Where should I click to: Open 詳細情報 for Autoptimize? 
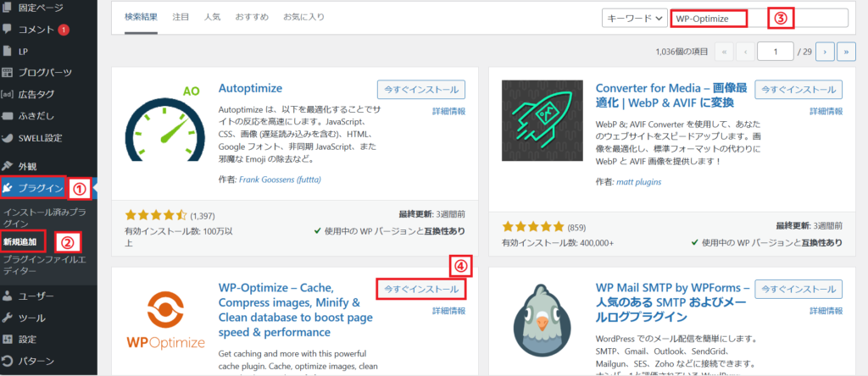(x=449, y=111)
